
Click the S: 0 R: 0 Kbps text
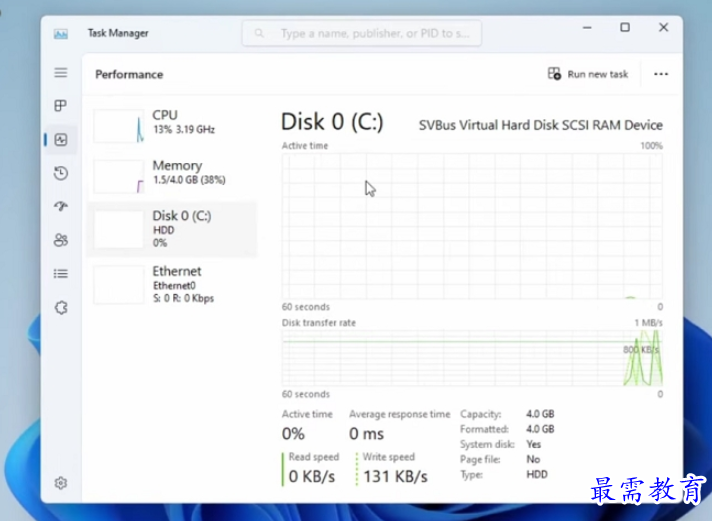click(183, 298)
